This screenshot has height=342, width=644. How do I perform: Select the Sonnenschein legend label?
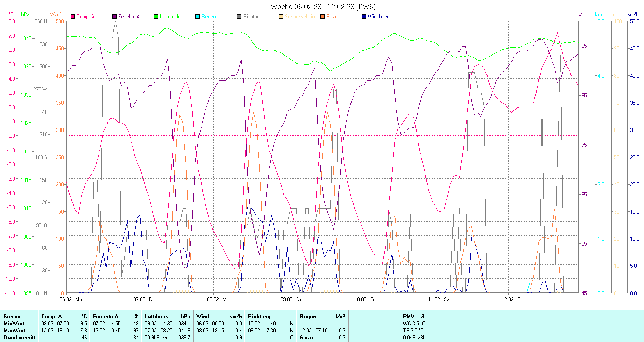click(x=300, y=17)
